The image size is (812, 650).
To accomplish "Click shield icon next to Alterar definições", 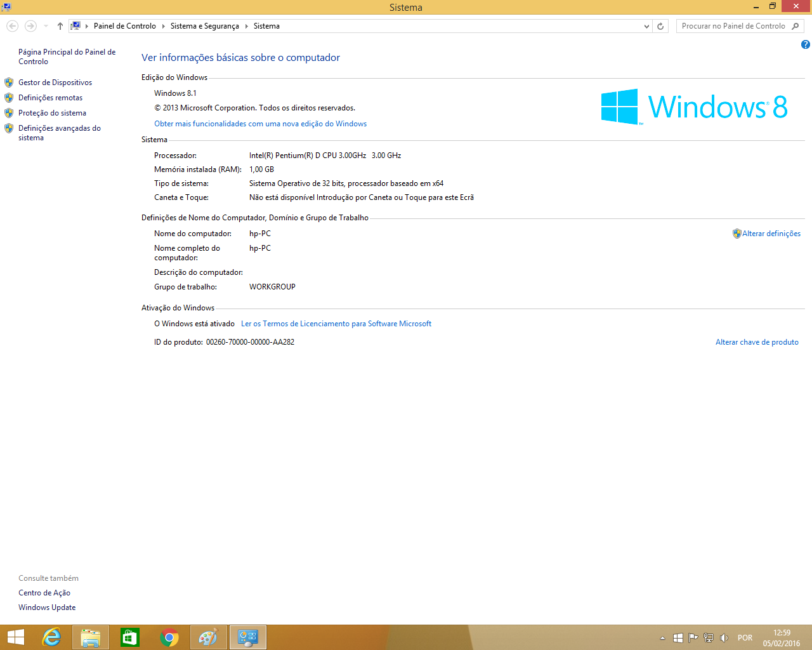I will coord(737,234).
